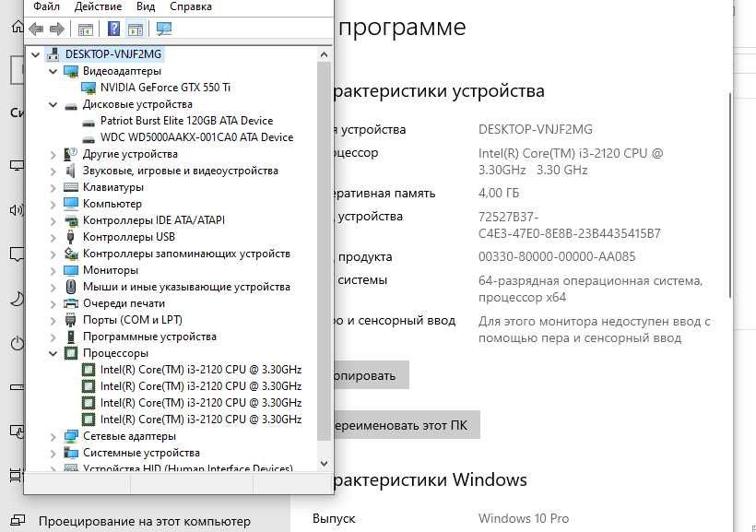Expand the Контроллеры USB category
This screenshot has height=532, width=756.
click(x=53, y=238)
